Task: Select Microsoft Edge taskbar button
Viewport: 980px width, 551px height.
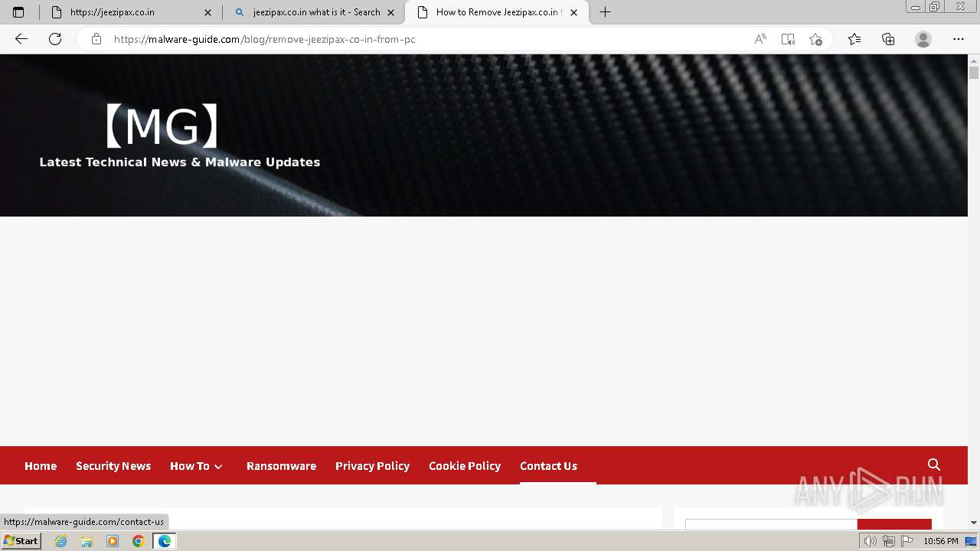Action: tap(164, 541)
